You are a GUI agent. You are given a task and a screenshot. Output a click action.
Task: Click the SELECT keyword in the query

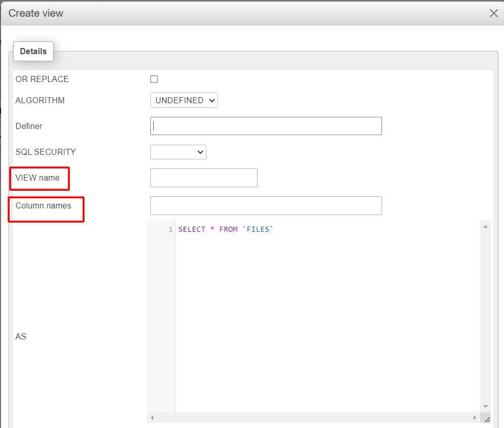(x=192, y=229)
